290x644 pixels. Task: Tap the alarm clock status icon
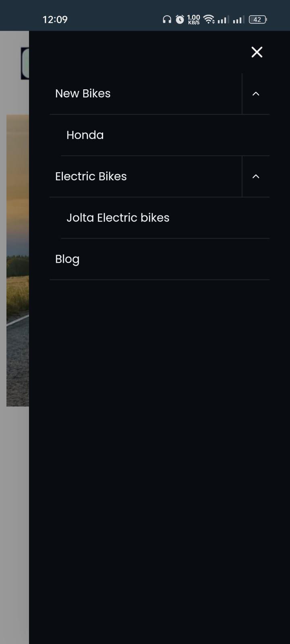pos(180,19)
